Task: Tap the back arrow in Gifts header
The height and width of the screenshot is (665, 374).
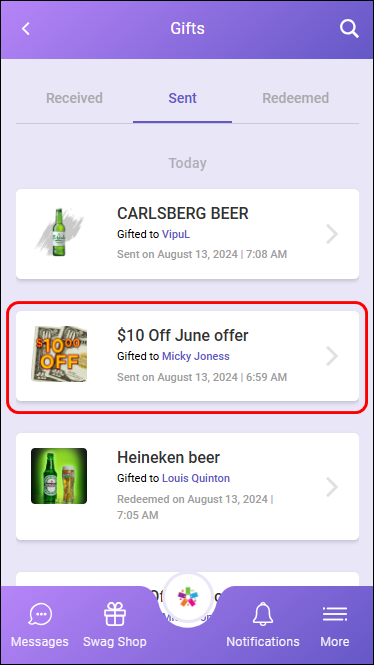Action: click(x=26, y=29)
